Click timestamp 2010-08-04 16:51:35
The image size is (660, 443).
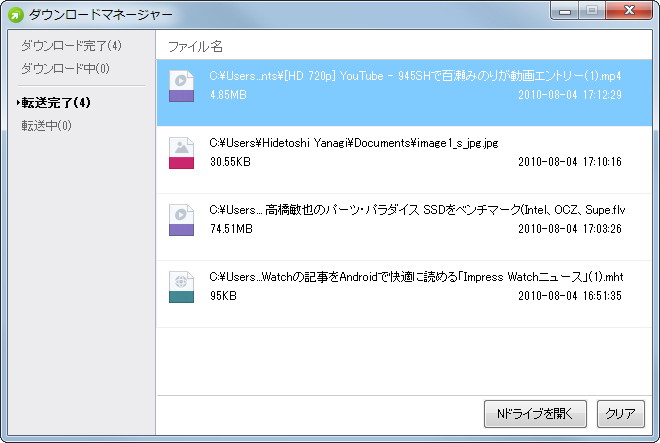(x=570, y=296)
